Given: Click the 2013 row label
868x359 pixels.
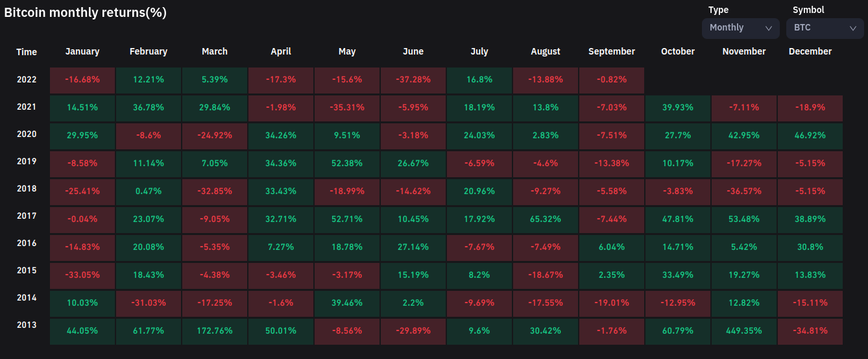Looking at the screenshot, I should tap(27, 325).
